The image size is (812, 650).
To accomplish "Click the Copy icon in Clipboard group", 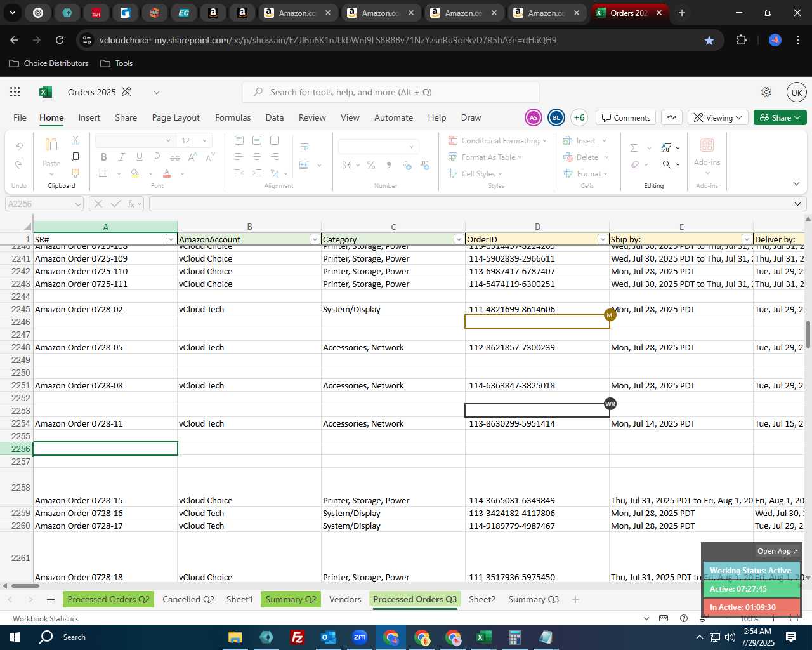I will pyautogui.click(x=75, y=157).
